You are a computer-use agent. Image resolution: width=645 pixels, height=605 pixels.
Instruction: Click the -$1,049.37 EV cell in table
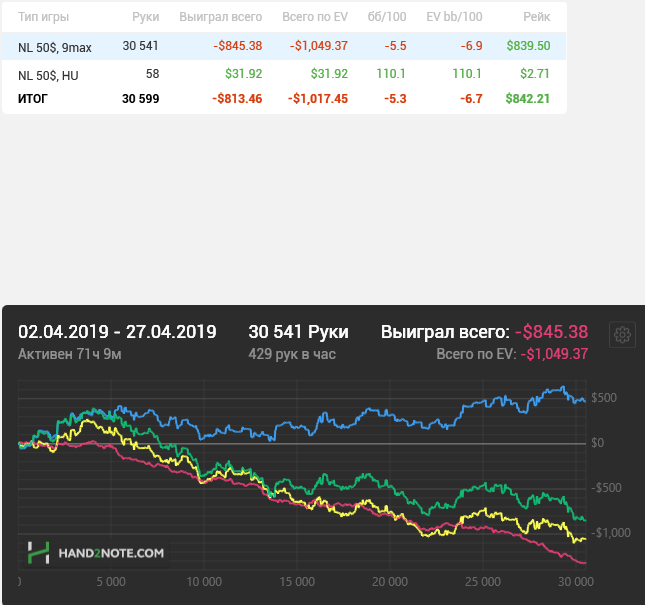click(x=319, y=46)
